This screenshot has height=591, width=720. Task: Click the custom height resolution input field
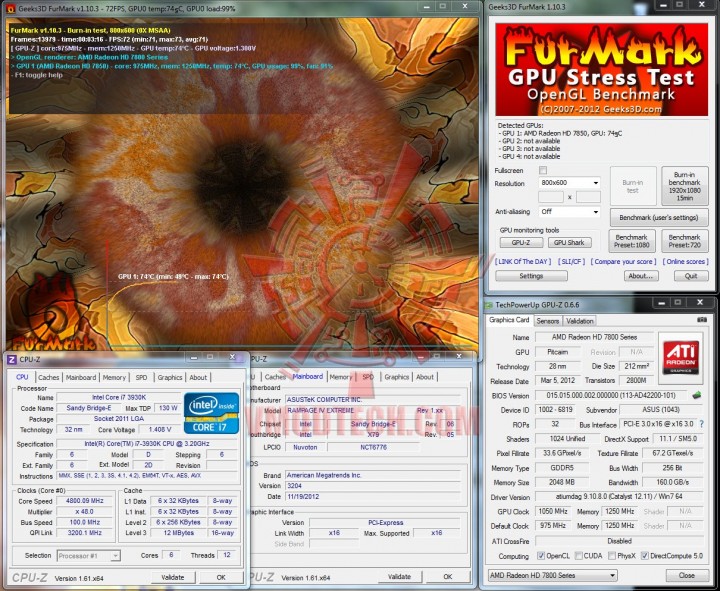[588, 197]
